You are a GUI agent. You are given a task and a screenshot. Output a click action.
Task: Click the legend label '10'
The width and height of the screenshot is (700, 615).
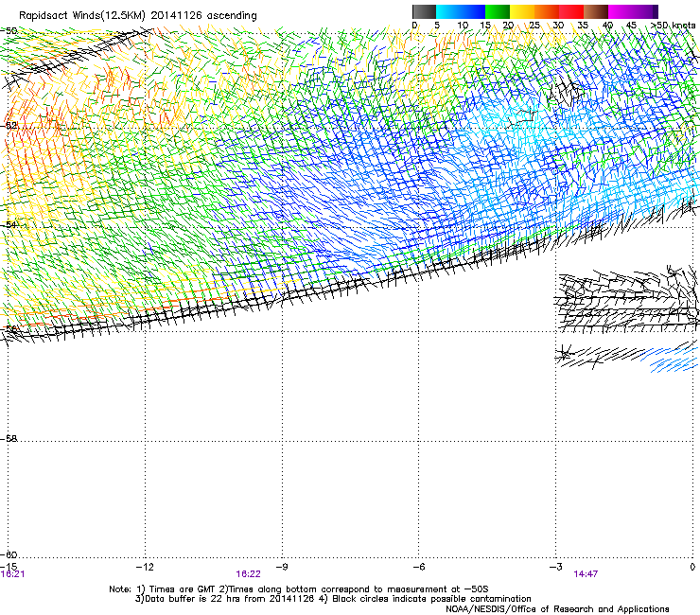[x=463, y=25]
